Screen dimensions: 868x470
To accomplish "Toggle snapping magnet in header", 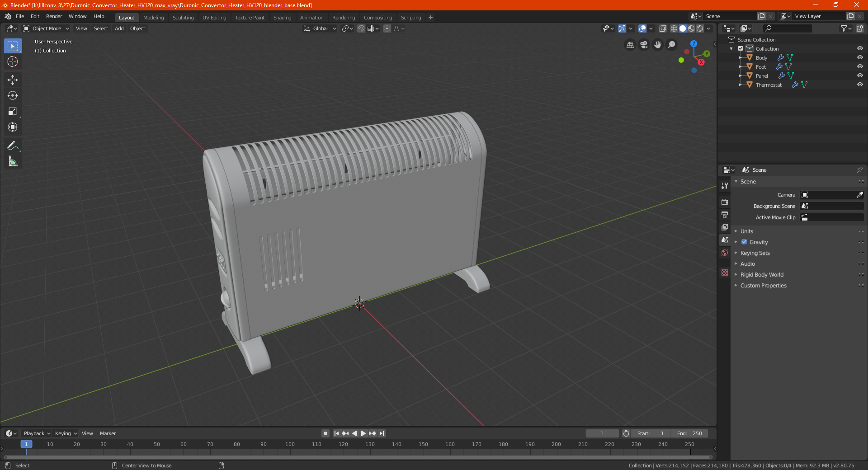I will 361,28.
